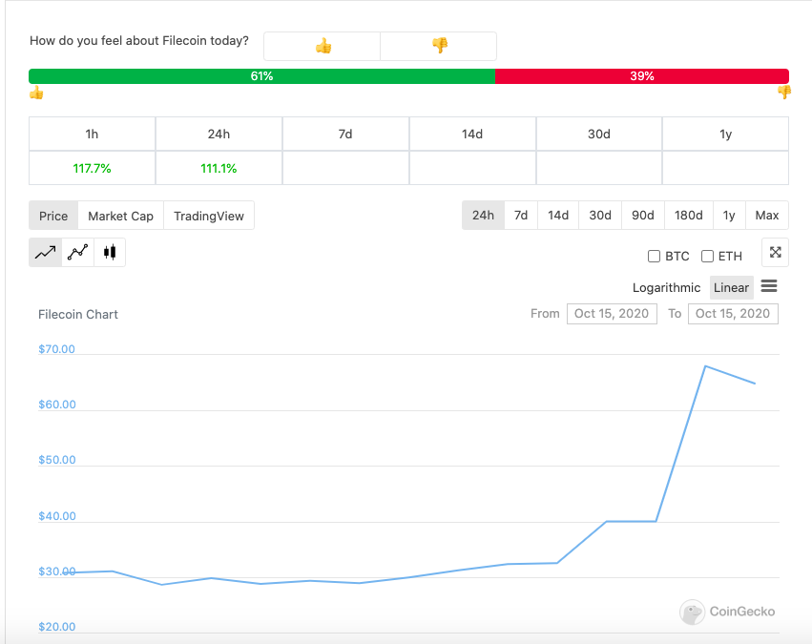Click the Filecoin Chart title
The image size is (812, 644).
pos(78,314)
